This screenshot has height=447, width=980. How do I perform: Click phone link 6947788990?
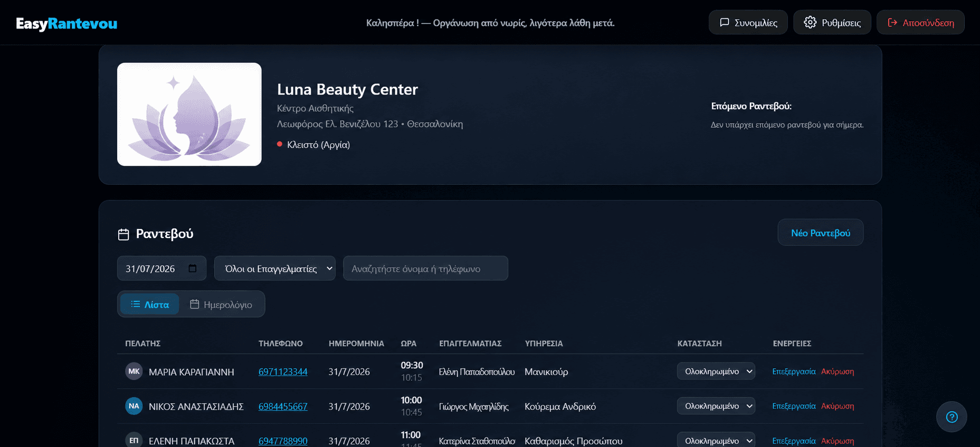click(283, 441)
